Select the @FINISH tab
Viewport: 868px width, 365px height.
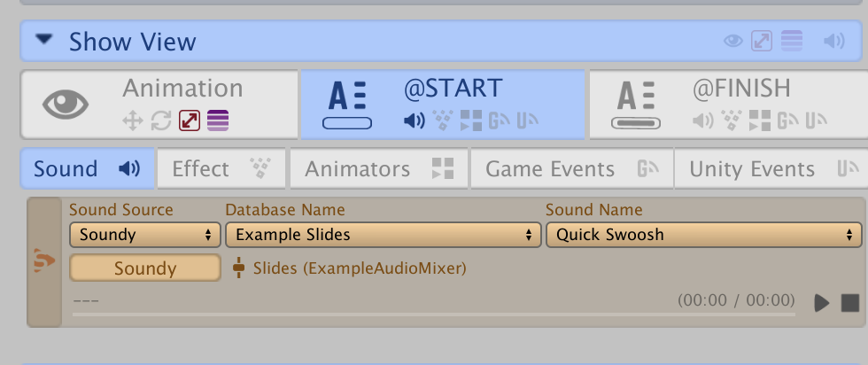[726, 105]
